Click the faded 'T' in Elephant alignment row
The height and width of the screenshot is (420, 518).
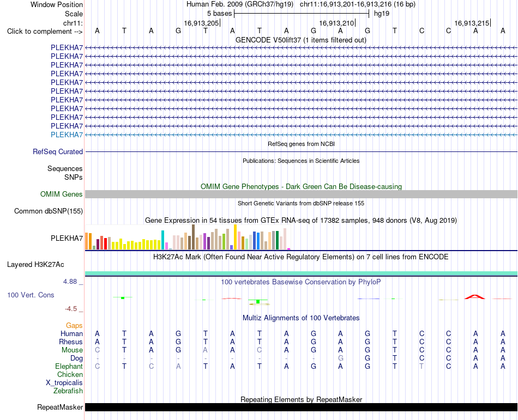coord(421,366)
